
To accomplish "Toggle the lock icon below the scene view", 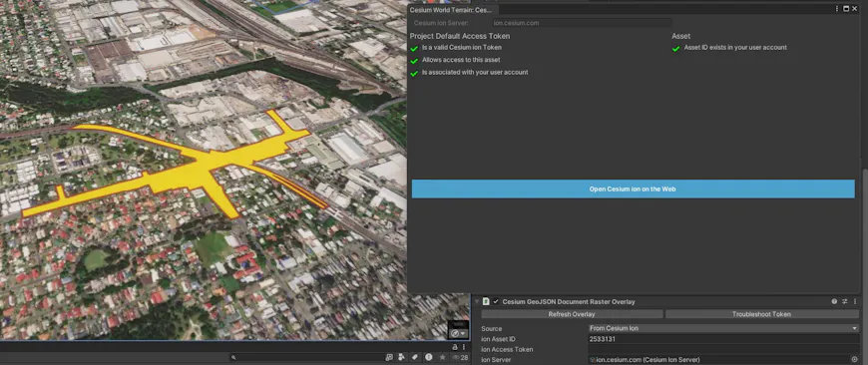I will point(455,347).
